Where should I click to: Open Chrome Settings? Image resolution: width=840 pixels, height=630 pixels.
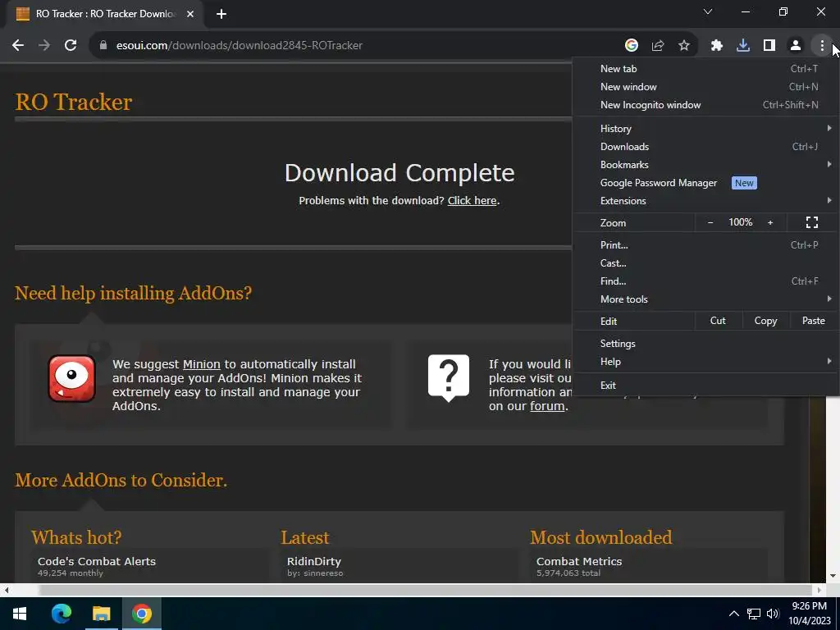tap(706, 344)
